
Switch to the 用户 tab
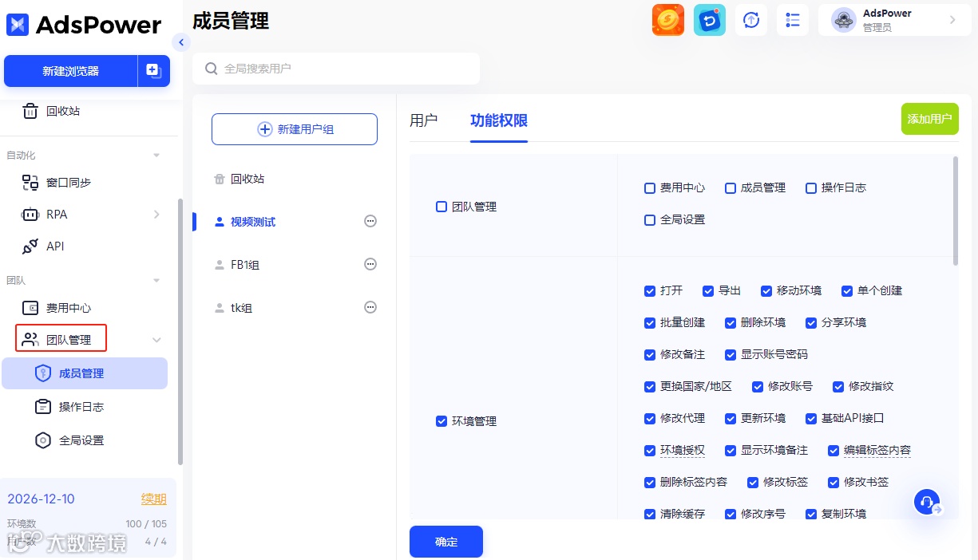[423, 120]
